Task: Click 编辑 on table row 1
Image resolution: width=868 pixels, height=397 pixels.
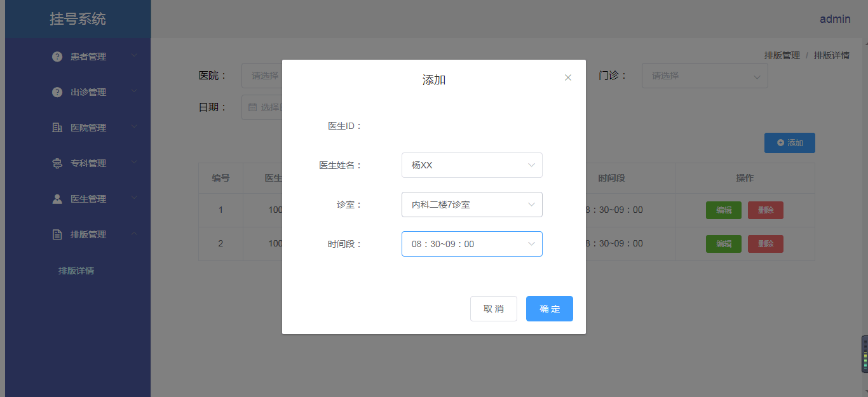Action: pos(724,210)
